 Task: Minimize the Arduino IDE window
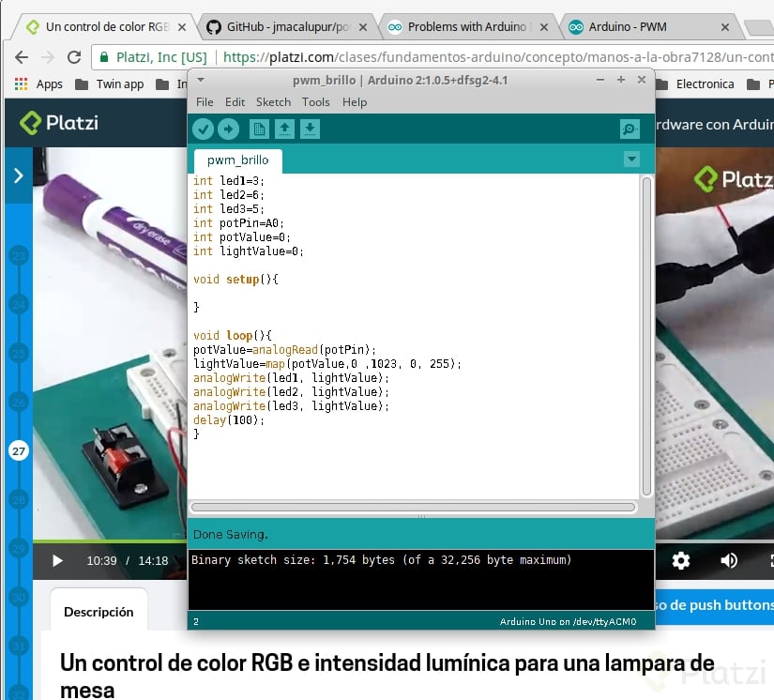(x=600, y=80)
